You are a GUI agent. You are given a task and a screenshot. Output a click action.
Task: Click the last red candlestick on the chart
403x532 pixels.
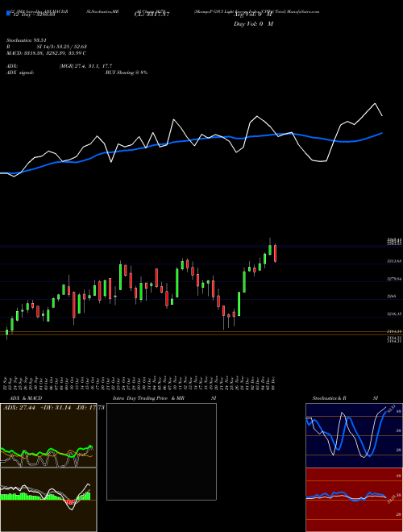[x=275, y=253]
